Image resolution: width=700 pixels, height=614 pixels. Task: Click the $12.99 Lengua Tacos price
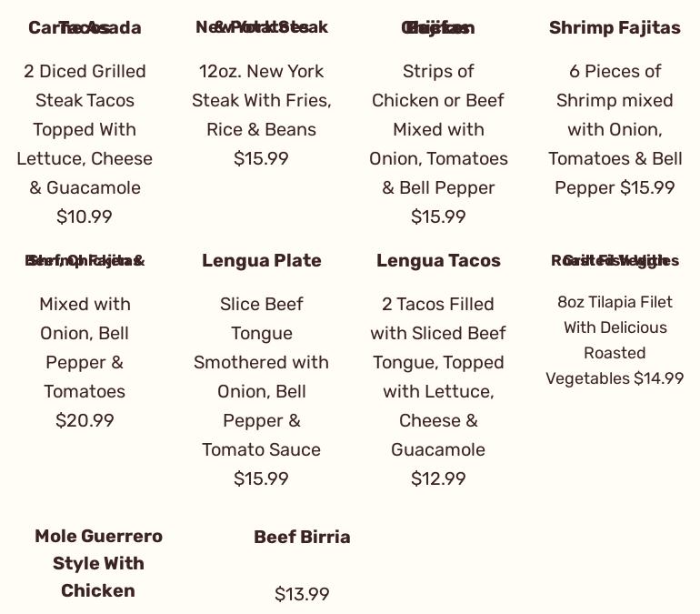438,478
